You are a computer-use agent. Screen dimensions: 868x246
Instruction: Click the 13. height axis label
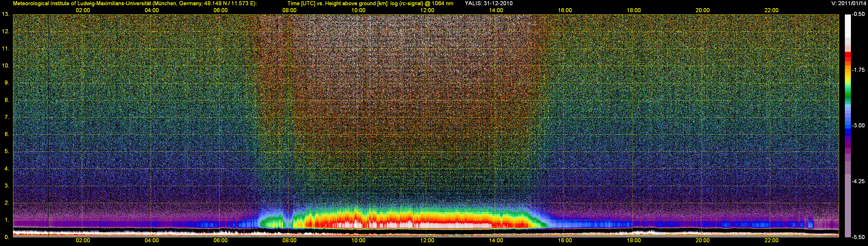pos(5,14)
